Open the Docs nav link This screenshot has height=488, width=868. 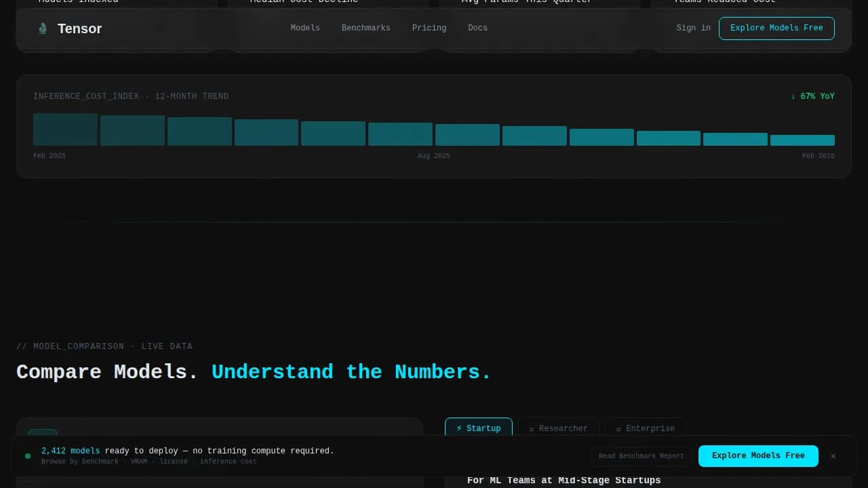click(x=477, y=28)
